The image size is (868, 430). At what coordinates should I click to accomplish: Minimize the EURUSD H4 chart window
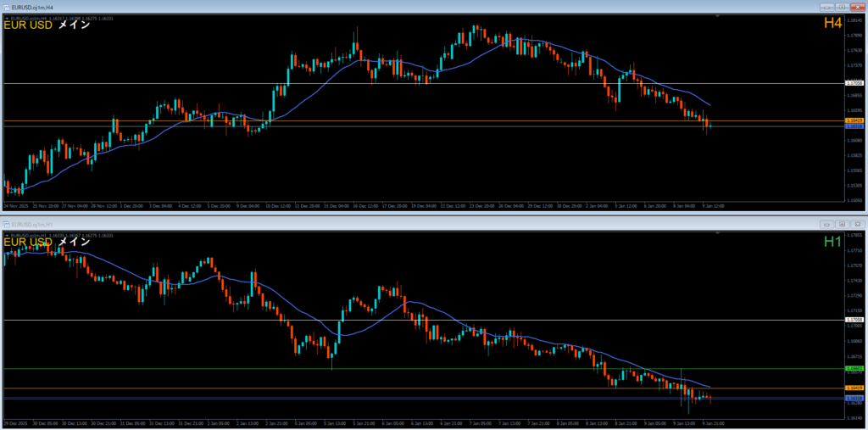pyautogui.click(x=827, y=8)
